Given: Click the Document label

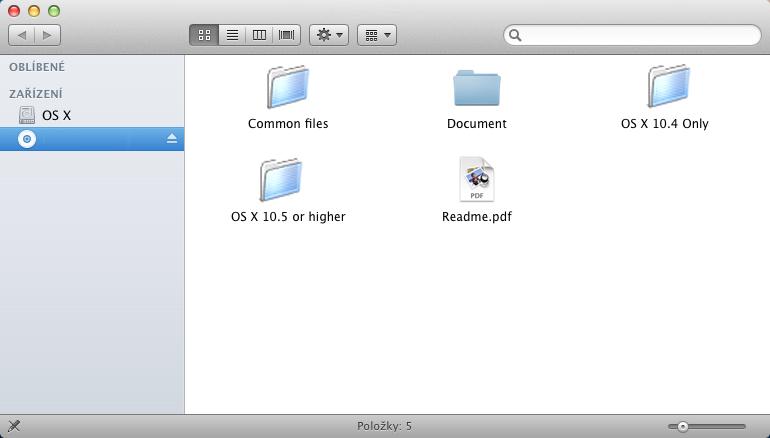Looking at the screenshot, I should coord(477,124).
